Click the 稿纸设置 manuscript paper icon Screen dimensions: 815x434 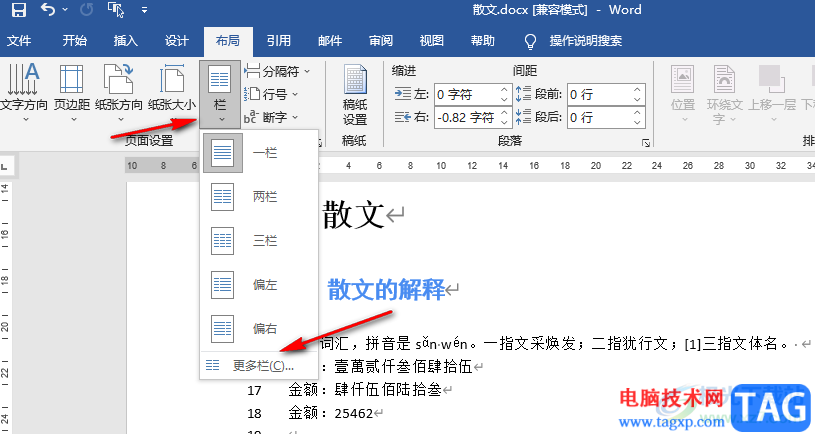[355, 95]
